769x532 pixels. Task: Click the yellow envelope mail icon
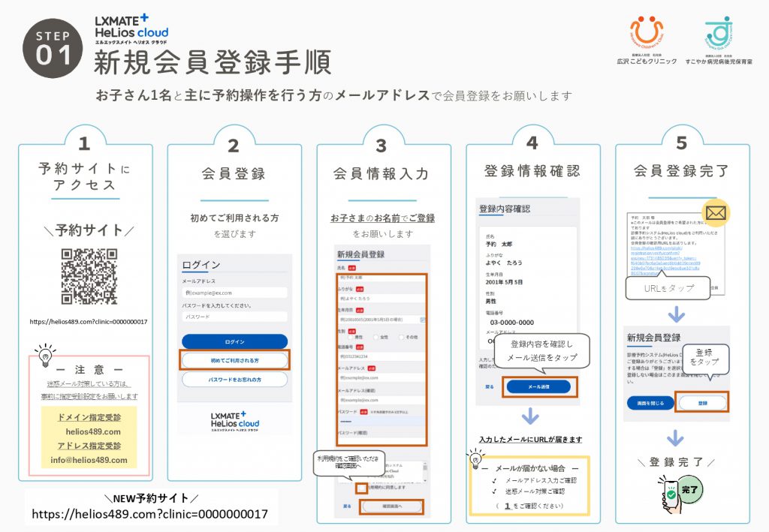click(716, 214)
